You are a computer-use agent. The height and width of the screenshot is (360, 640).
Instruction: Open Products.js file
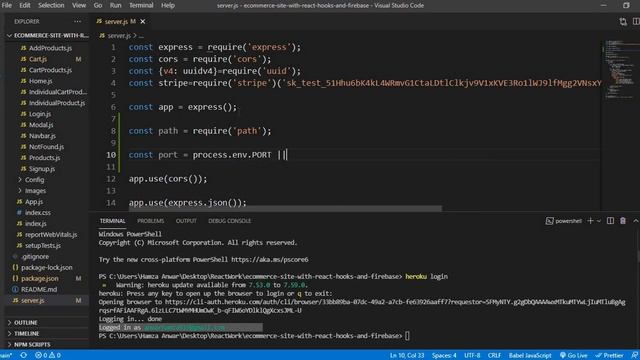click(x=44, y=158)
